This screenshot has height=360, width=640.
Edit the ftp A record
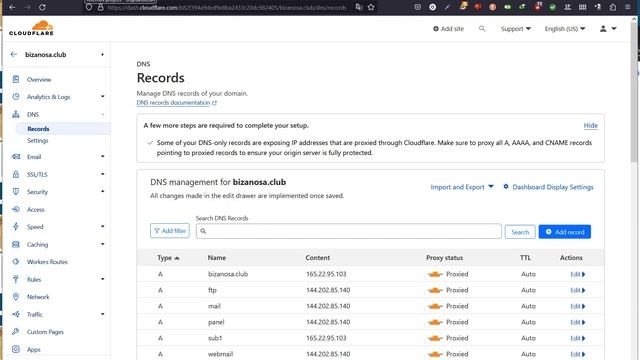[578, 290]
